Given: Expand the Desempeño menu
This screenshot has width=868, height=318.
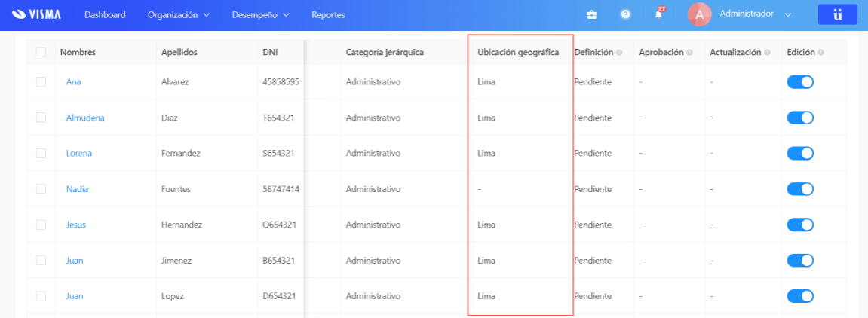Looking at the screenshot, I should coord(261,15).
